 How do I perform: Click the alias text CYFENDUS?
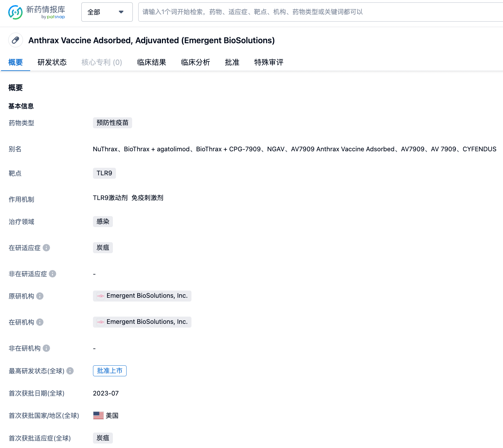tap(479, 149)
